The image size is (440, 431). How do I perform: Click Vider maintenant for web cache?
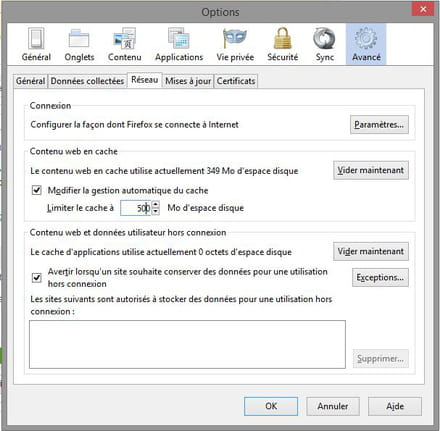pyautogui.click(x=371, y=170)
